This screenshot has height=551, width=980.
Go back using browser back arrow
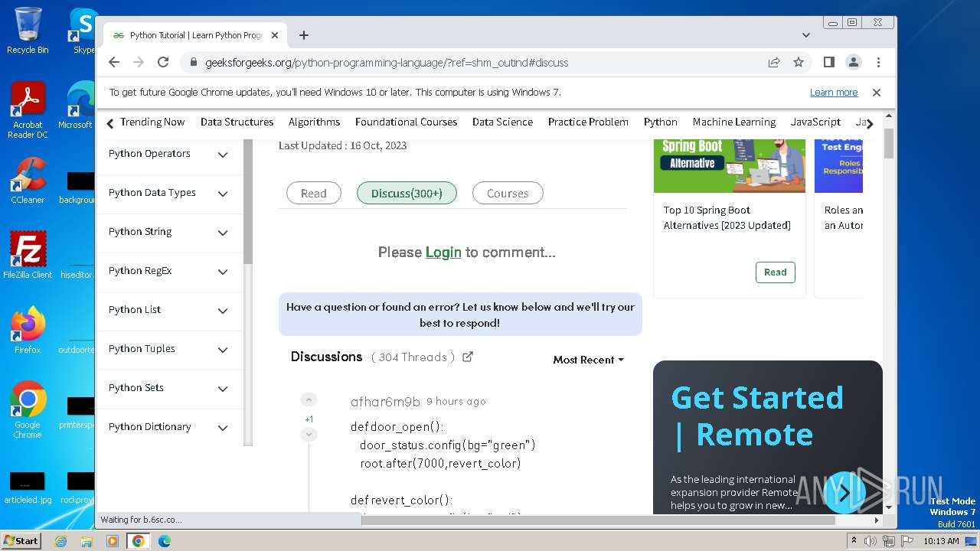pyautogui.click(x=114, y=62)
